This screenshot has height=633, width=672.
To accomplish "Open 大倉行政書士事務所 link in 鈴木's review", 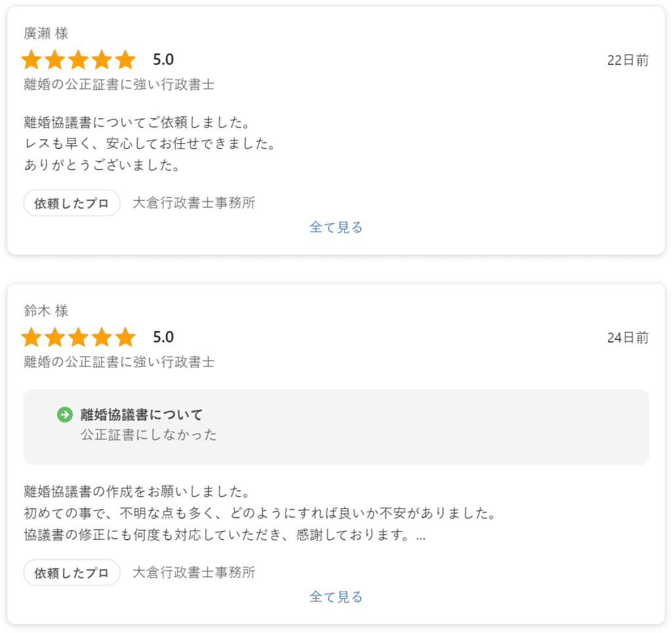I will click(194, 573).
